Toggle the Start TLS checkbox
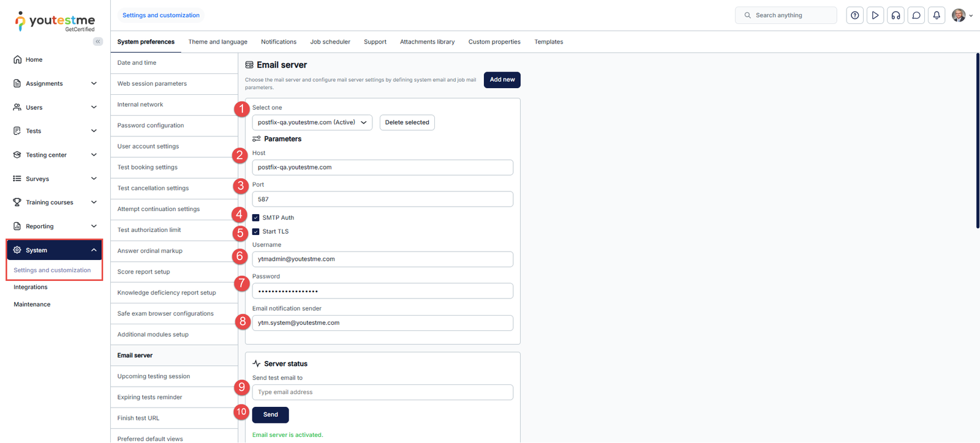The image size is (980, 443). (256, 232)
